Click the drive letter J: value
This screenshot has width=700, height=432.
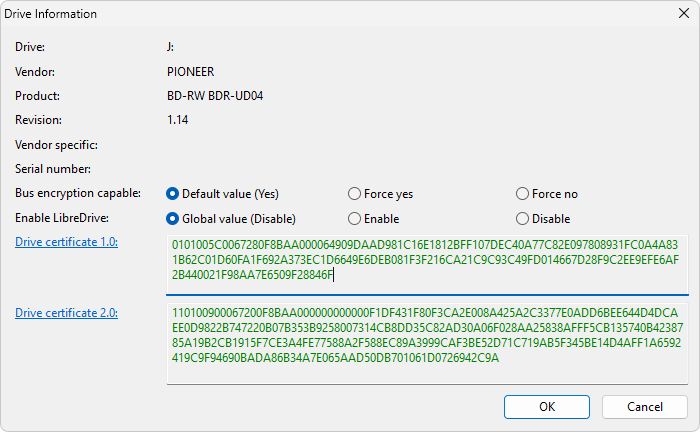click(x=171, y=47)
